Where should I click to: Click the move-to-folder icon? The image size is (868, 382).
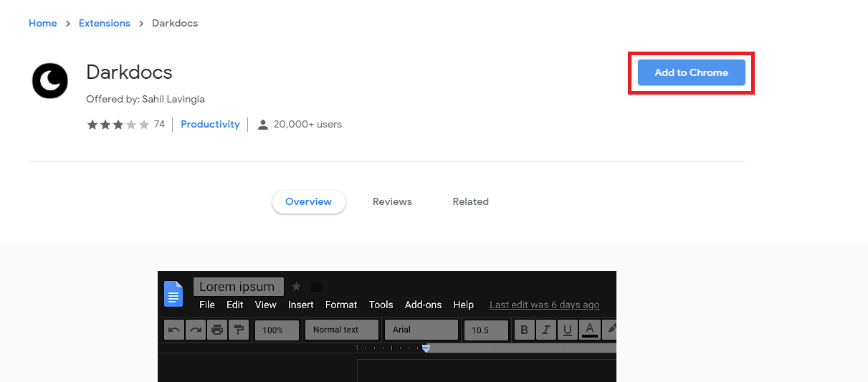pyautogui.click(x=316, y=287)
